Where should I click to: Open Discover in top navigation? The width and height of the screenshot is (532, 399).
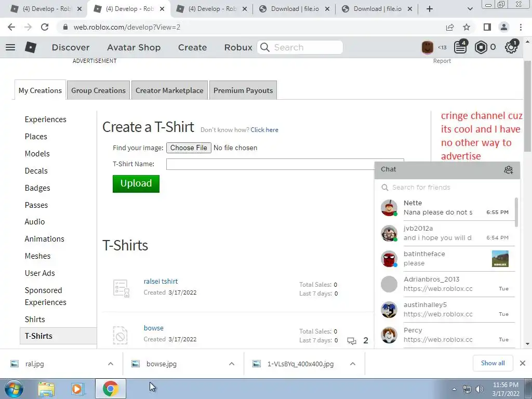point(71,47)
